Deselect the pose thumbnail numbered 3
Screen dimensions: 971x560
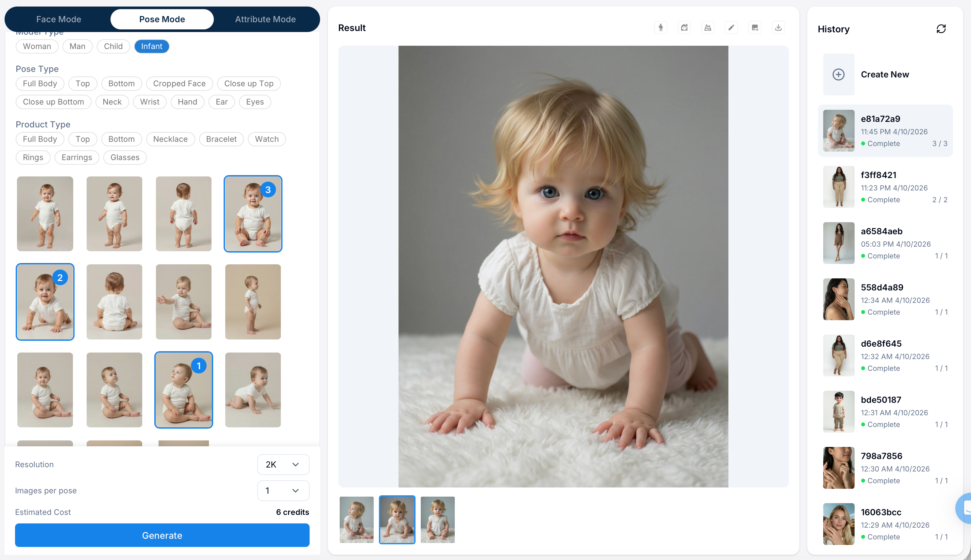(253, 214)
